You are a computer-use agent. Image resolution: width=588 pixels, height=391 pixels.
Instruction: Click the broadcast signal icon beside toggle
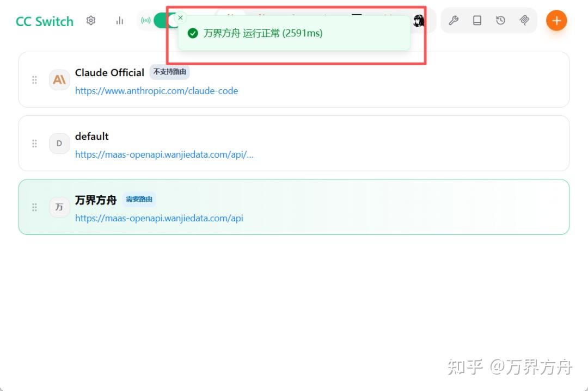point(145,21)
